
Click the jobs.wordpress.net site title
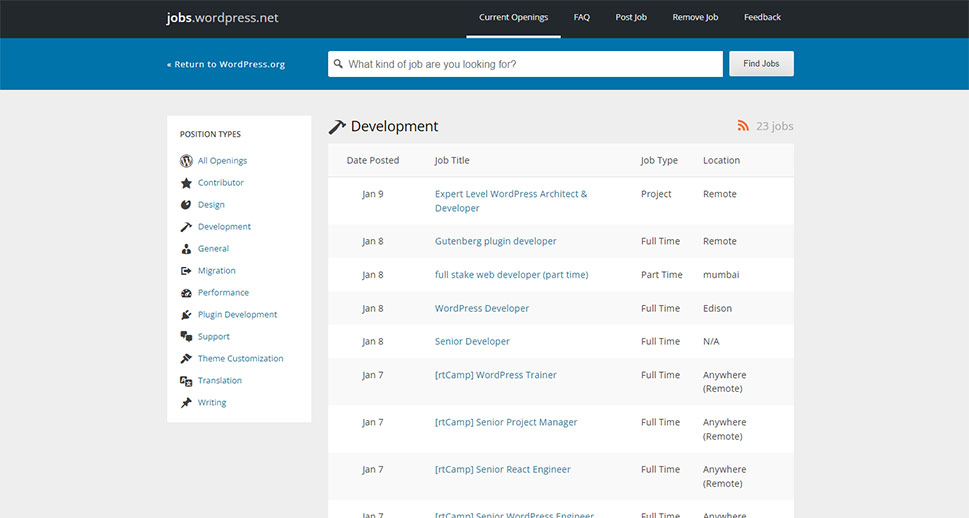click(x=222, y=18)
